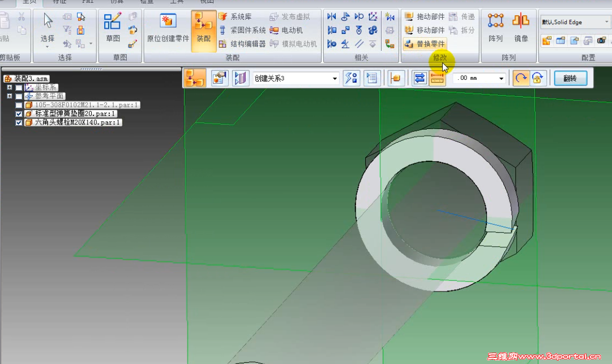612x364 pixels.
Task: Click the select-by-box icon in 选择 group
Action: click(x=67, y=16)
